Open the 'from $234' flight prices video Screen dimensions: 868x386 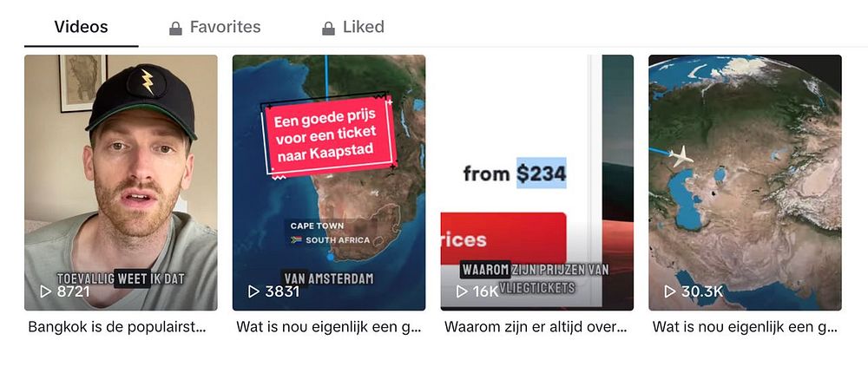pos(537,182)
